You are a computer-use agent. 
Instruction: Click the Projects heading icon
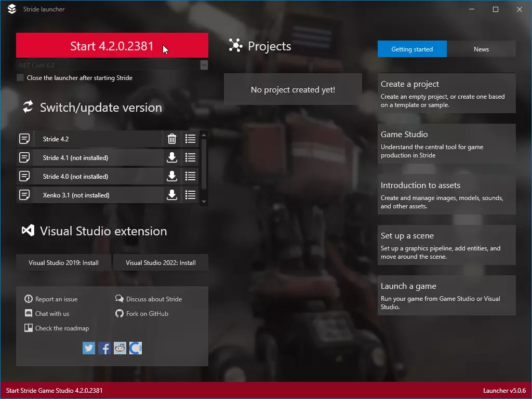coord(235,46)
